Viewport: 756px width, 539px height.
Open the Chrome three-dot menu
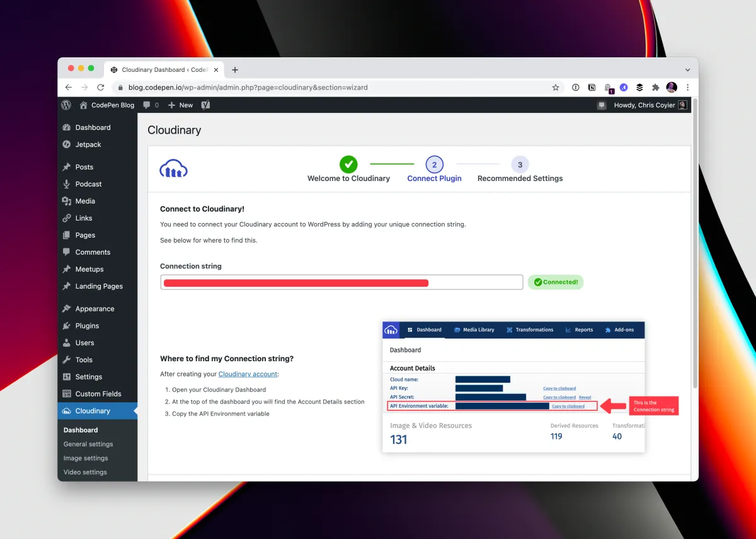pyautogui.click(x=687, y=88)
